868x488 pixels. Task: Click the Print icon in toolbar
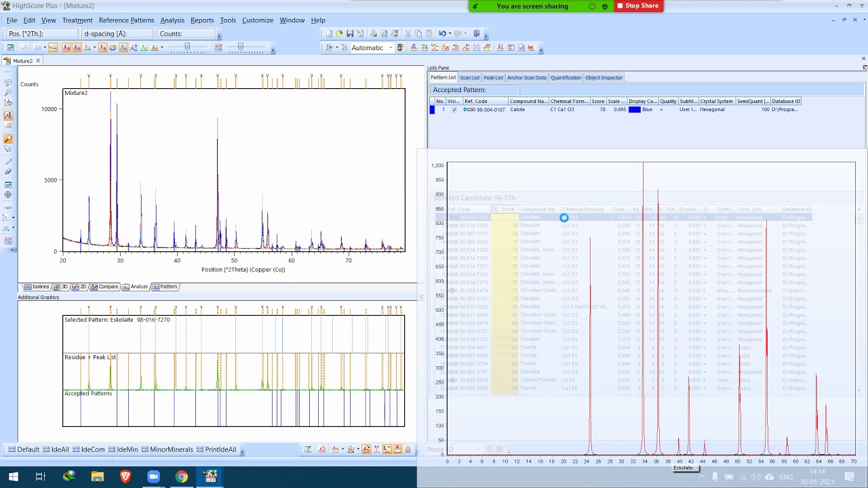pyautogui.click(x=373, y=33)
